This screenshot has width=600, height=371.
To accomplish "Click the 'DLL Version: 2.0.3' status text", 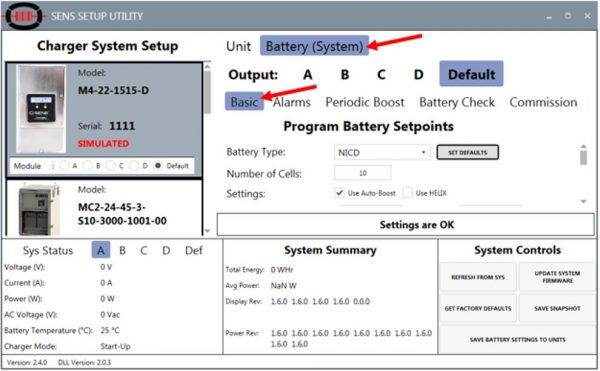I will click(x=84, y=362).
